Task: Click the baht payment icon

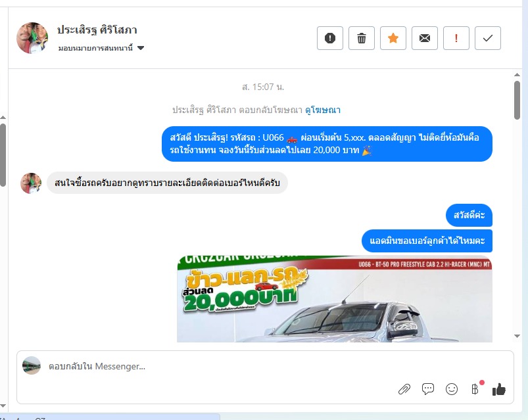Action: 475,389
